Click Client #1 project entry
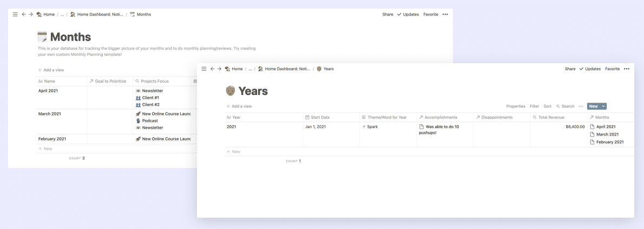 tap(147, 98)
